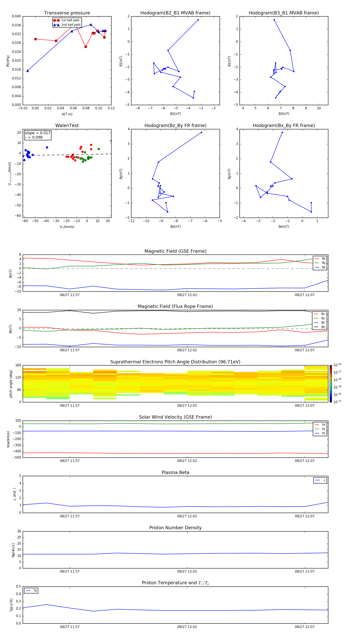Click the βp legend entry in Plasma Beta plot
Screen dimensions: 351x644
tap(320, 480)
